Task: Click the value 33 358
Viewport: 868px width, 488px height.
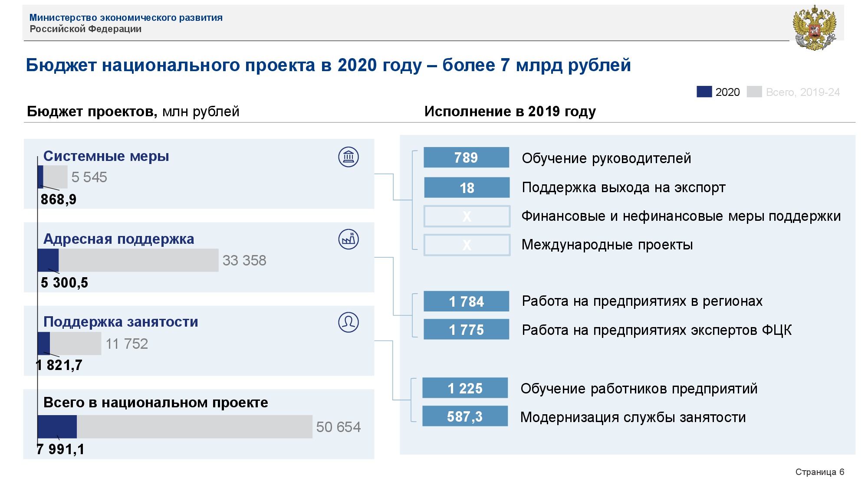Action: (x=244, y=260)
